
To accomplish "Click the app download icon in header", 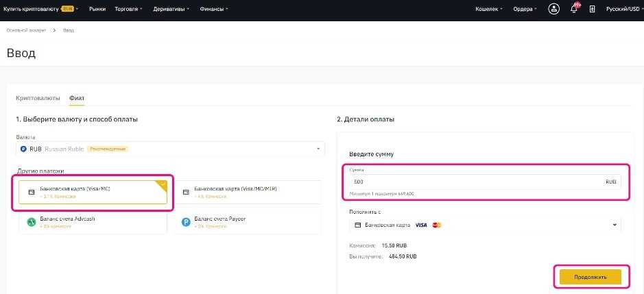I will coord(593,10).
